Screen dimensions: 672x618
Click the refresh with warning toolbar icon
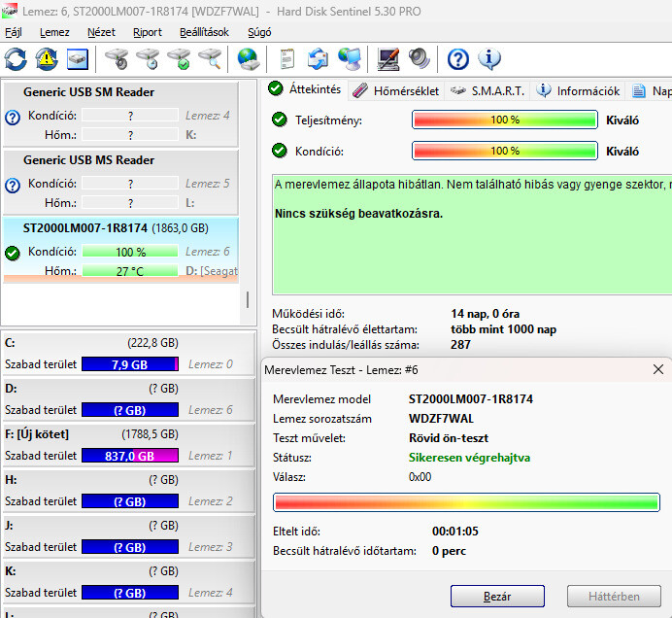(47, 59)
